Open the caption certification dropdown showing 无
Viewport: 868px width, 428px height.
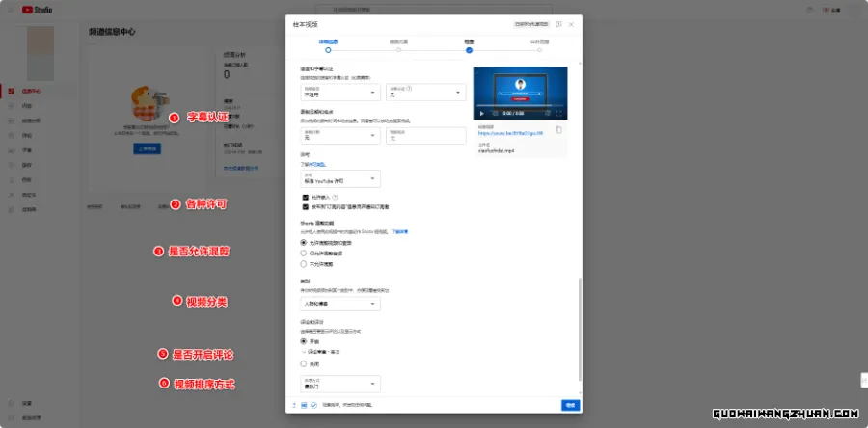425,92
